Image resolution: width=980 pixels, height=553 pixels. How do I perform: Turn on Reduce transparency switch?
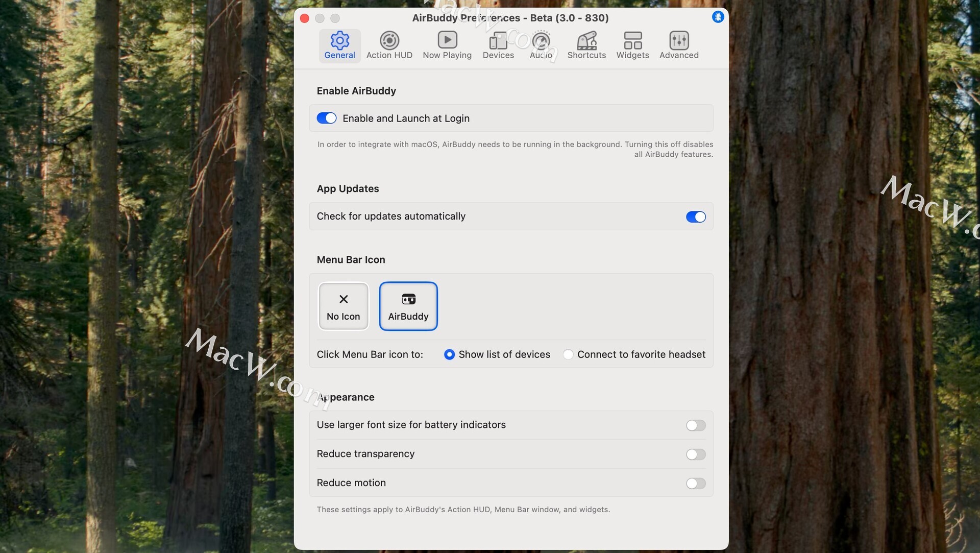tap(696, 454)
